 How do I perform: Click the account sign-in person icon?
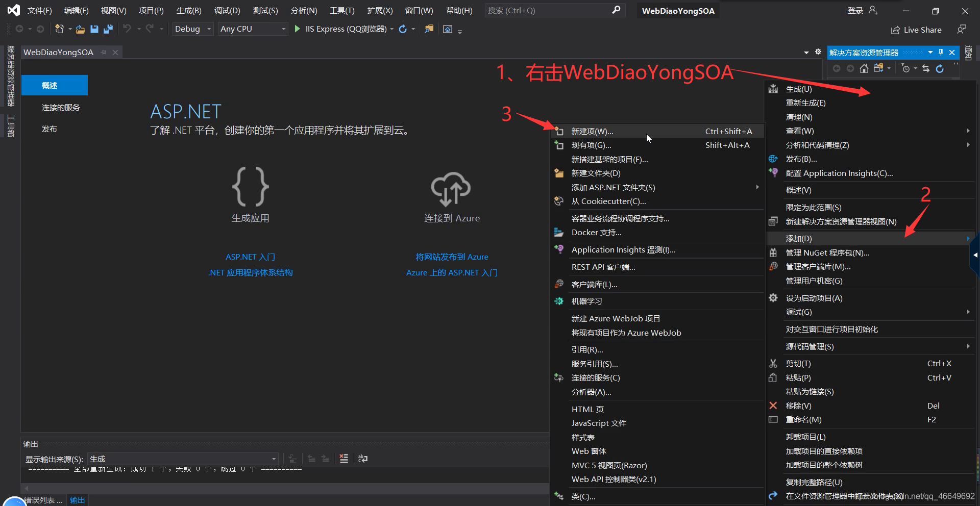pos(873,10)
